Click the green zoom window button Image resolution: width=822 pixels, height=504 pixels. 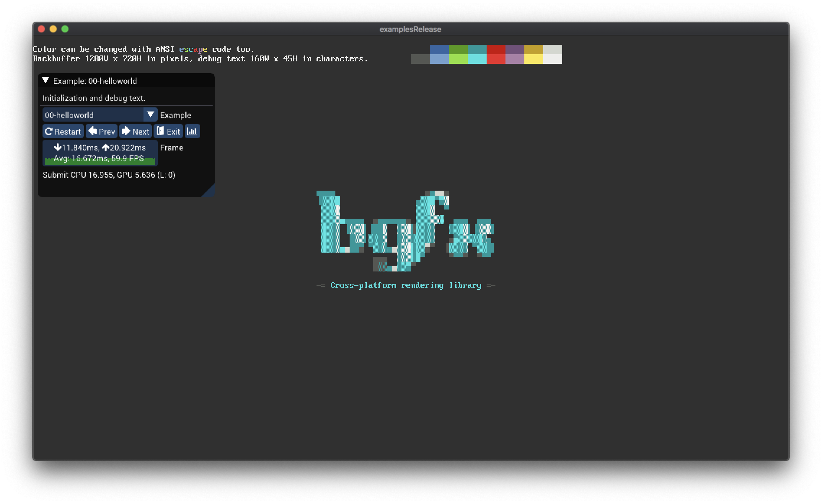[65, 29]
